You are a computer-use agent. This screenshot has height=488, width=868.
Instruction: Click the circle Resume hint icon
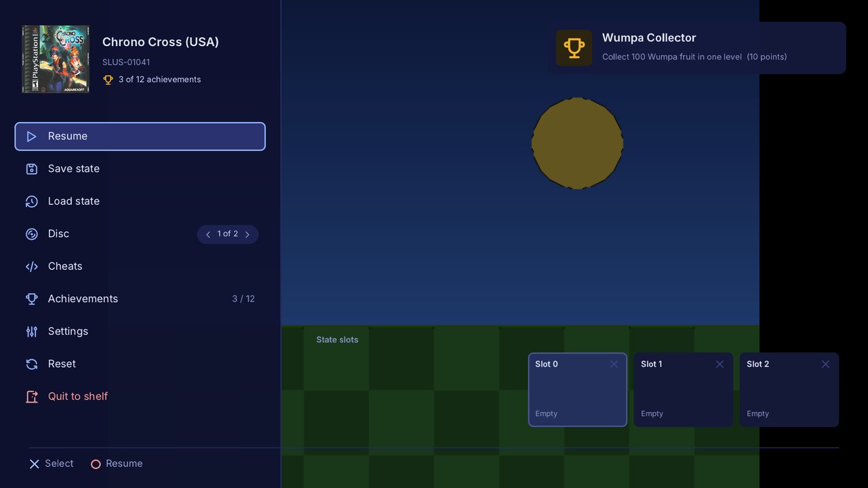96,464
